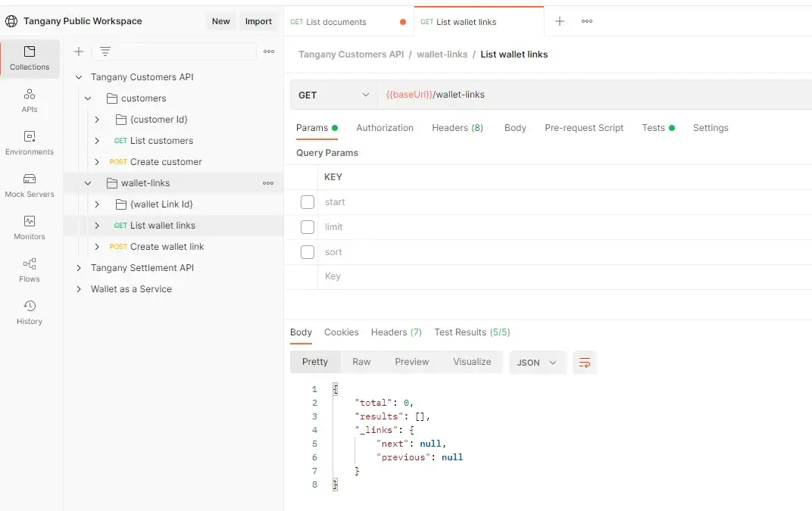Open the Collections sidebar panel
Image resolution: width=812 pixels, height=511 pixels.
[30, 58]
